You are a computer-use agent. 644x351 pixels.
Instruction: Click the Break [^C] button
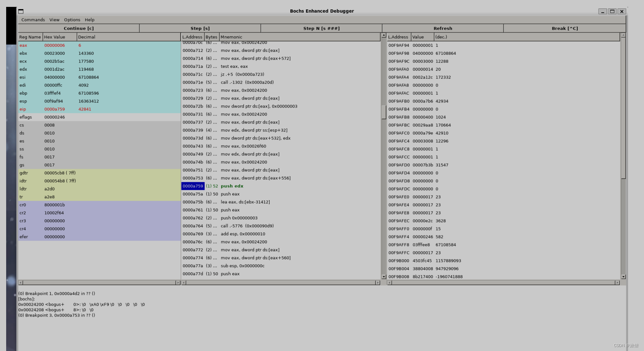coord(565,28)
